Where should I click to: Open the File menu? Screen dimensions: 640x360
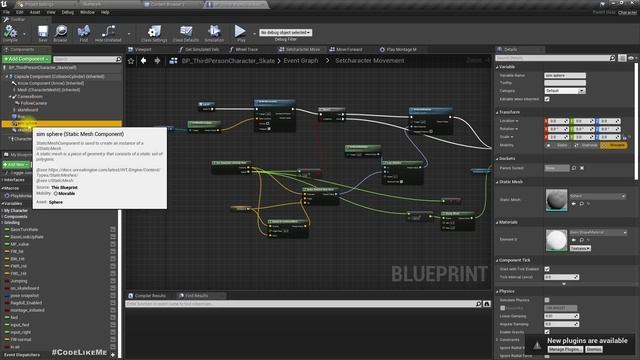[x=7, y=12]
